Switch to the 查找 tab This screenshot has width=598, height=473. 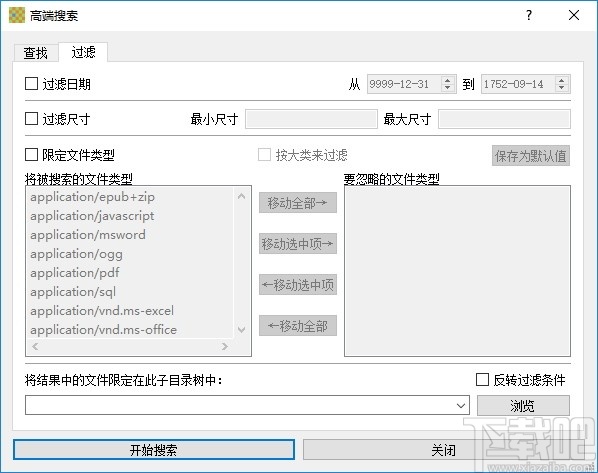coord(35,53)
